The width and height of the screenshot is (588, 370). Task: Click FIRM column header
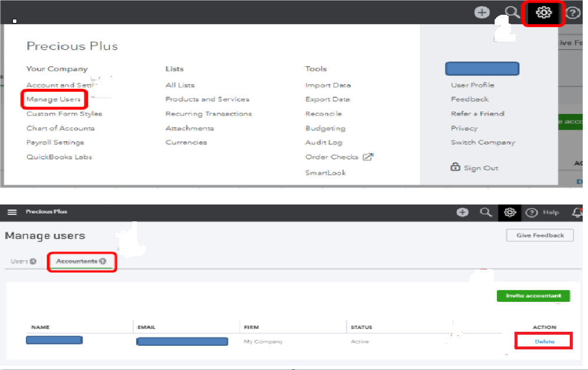251,327
